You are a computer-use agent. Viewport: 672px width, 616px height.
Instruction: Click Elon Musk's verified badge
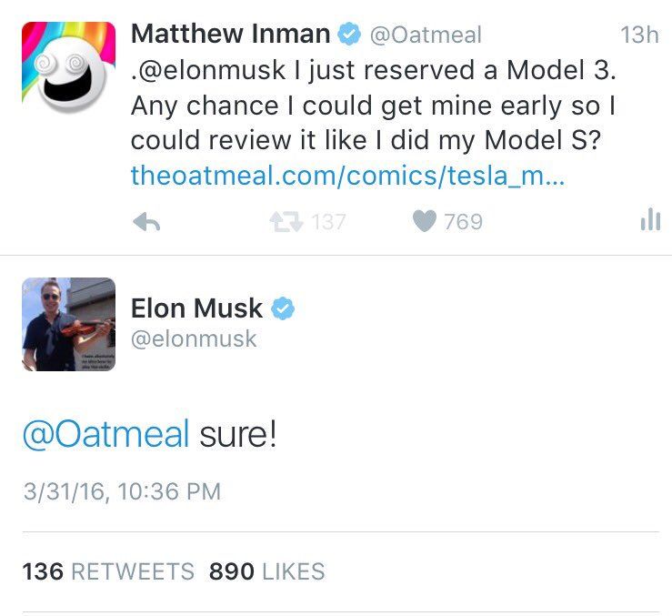click(x=283, y=308)
